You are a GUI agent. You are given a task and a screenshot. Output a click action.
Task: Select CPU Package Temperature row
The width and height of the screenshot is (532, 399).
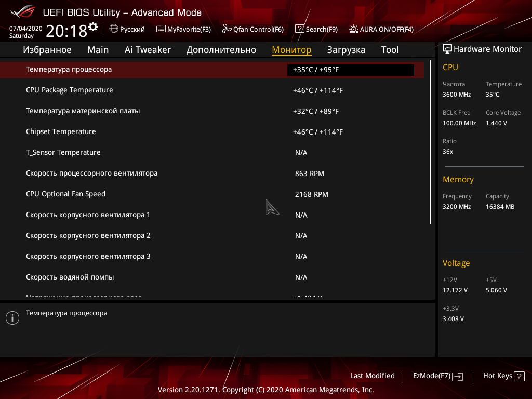tap(212, 90)
